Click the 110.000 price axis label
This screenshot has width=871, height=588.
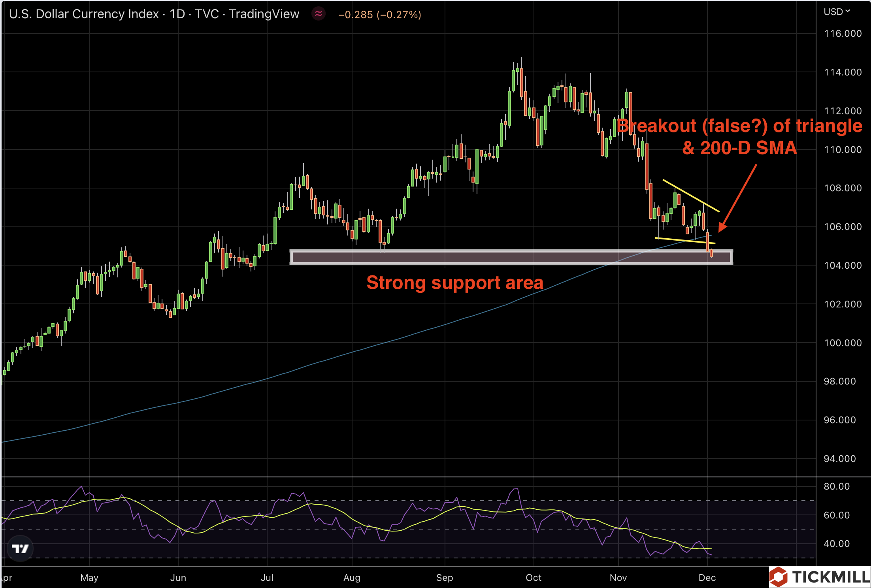[x=843, y=149]
